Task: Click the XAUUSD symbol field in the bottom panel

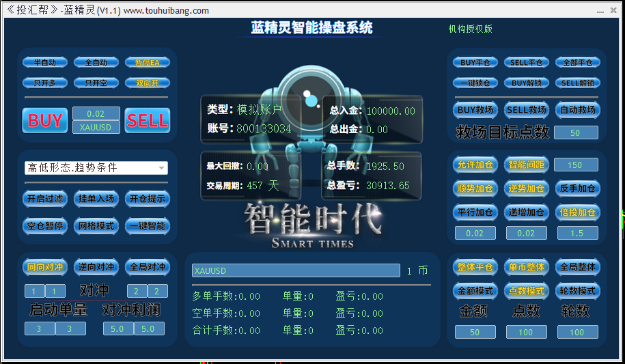Action: 295,271
